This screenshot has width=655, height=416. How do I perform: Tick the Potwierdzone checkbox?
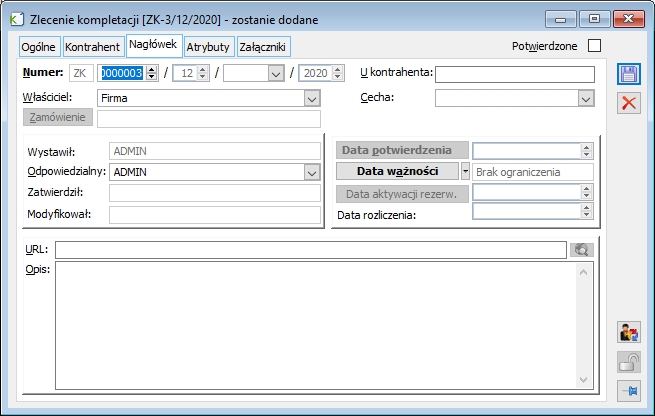tap(594, 46)
